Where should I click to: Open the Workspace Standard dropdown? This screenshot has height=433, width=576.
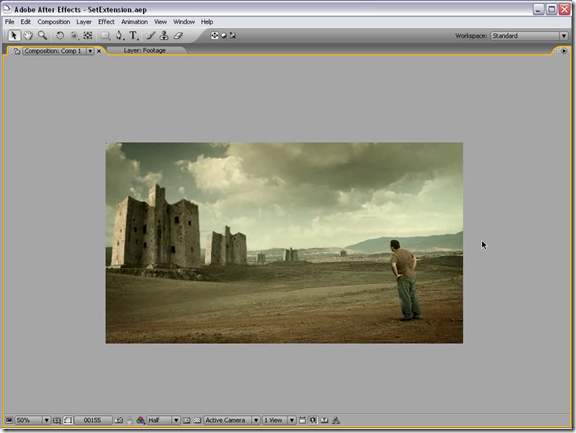(x=529, y=36)
